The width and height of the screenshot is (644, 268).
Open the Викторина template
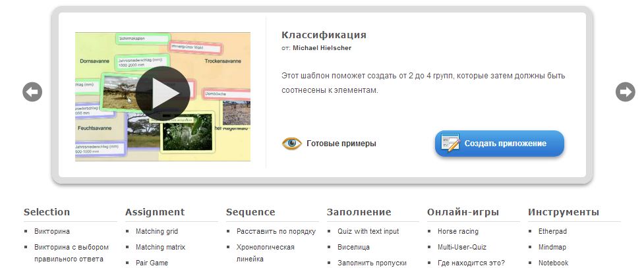click(x=52, y=232)
